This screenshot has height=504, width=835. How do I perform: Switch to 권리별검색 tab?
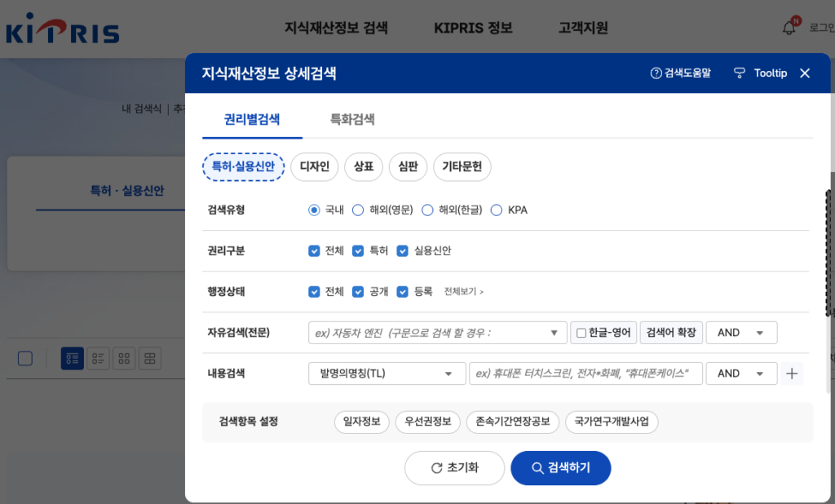pos(252,119)
